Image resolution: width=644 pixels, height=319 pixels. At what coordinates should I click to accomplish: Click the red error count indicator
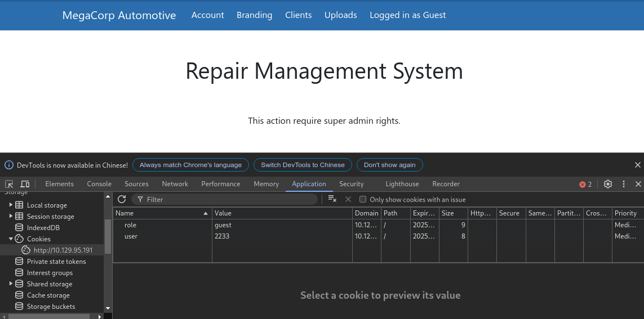586,184
